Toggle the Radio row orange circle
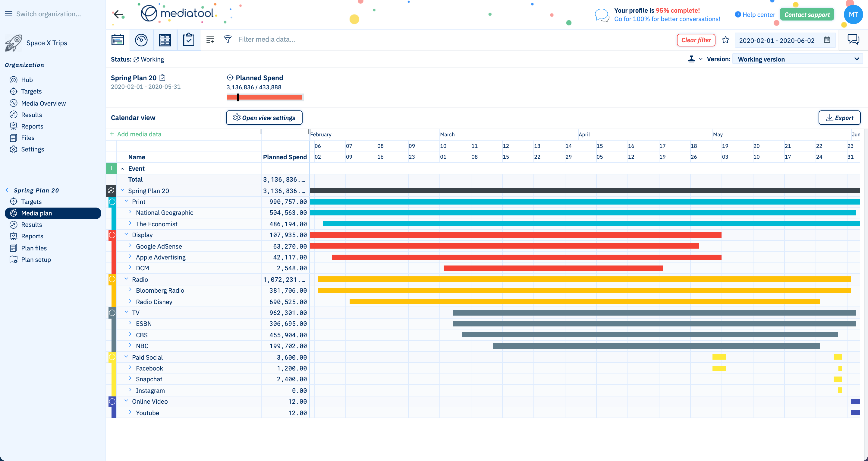Viewport: 868px width, 461px height. click(x=112, y=279)
